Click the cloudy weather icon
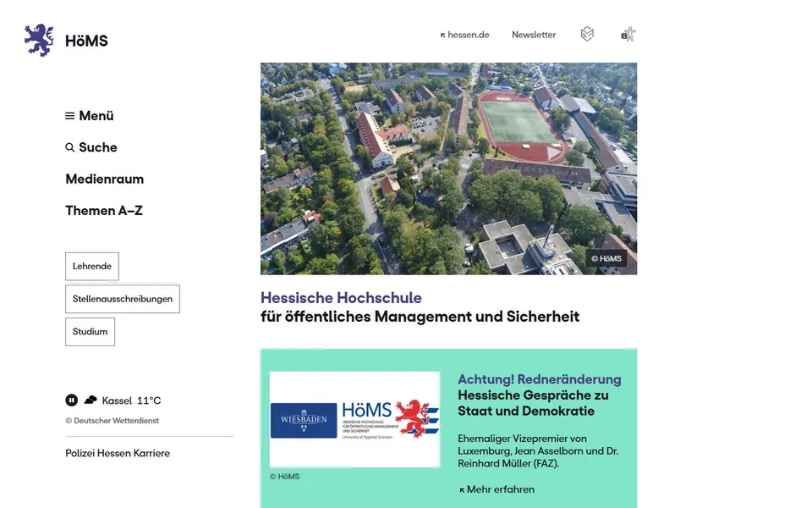This screenshot has width=812, height=508. (91, 400)
